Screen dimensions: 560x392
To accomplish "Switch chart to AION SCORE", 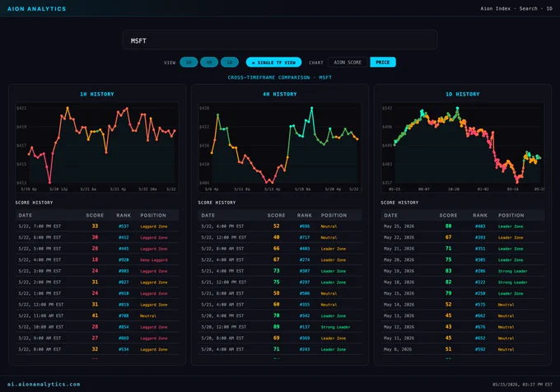I will pos(348,62).
